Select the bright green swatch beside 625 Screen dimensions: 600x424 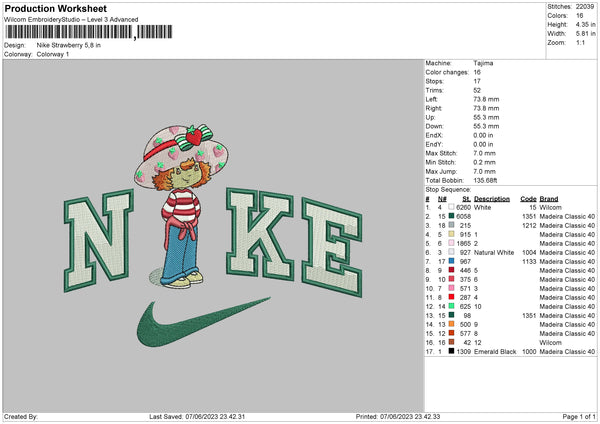451,306
